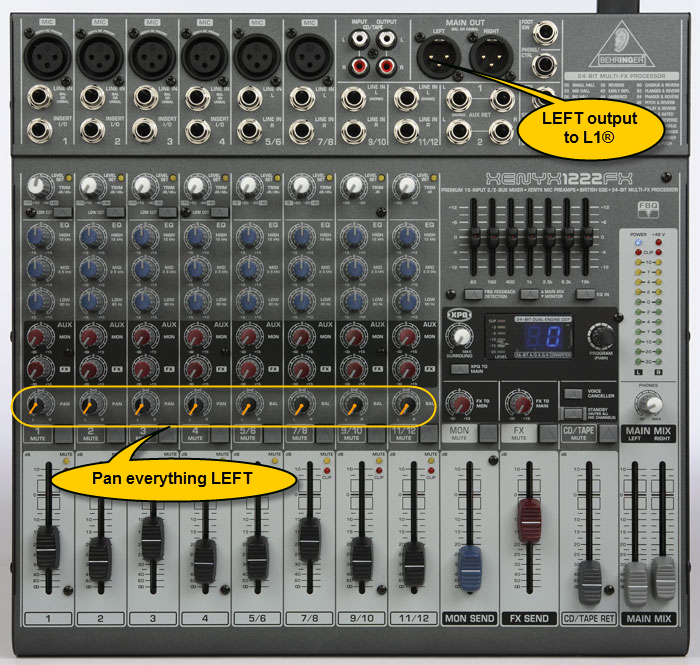700x665 pixels.
Task: Click the channel 1 TRIM knob
Action: point(38,184)
